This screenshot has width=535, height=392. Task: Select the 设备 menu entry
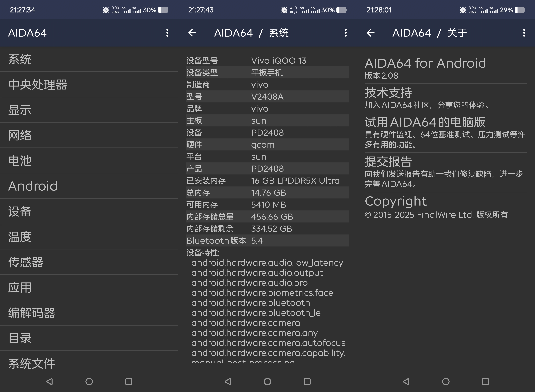point(89,211)
